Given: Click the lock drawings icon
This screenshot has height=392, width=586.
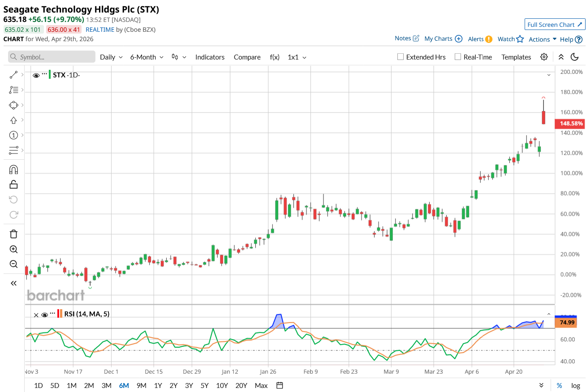Looking at the screenshot, I should 13,184.
